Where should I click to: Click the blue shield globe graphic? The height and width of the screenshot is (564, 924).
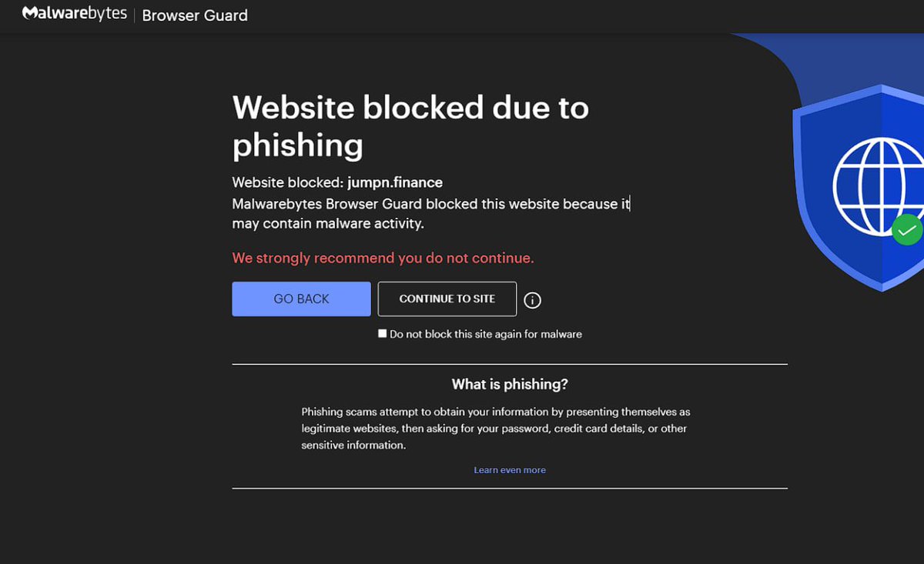pyautogui.click(x=859, y=187)
